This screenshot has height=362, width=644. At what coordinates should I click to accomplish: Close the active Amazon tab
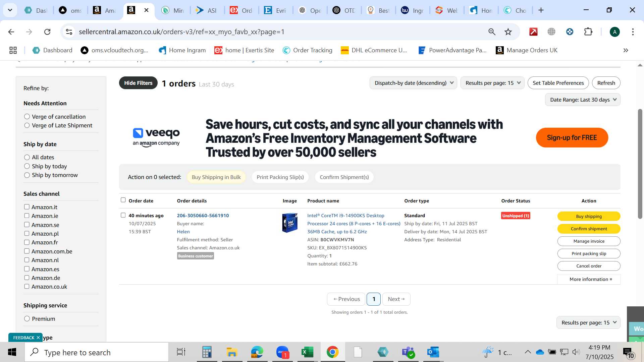(146, 10)
